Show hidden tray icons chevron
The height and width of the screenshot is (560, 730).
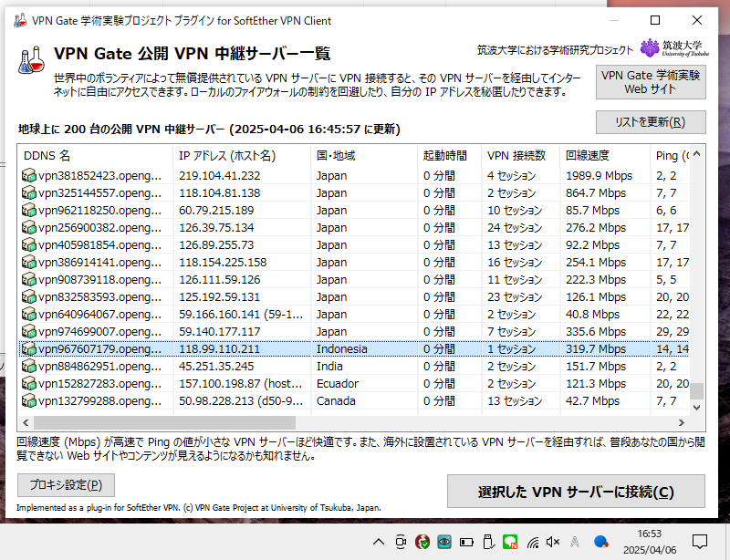click(379, 542)
